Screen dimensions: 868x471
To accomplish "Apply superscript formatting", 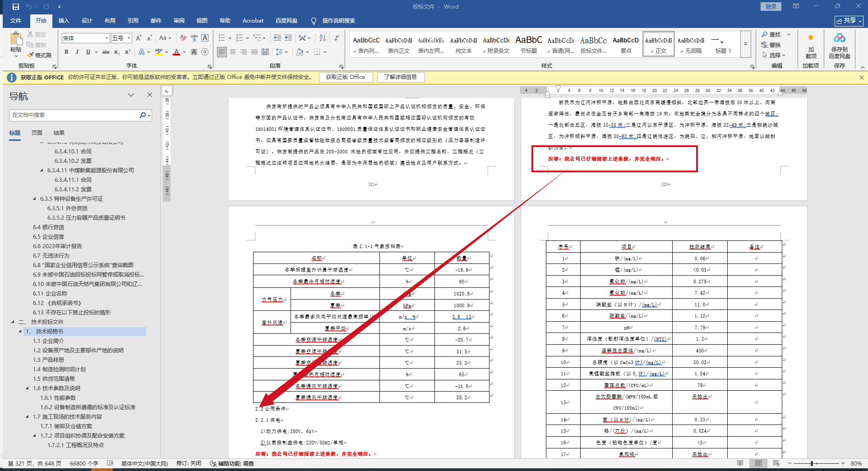I will (128, 52).
